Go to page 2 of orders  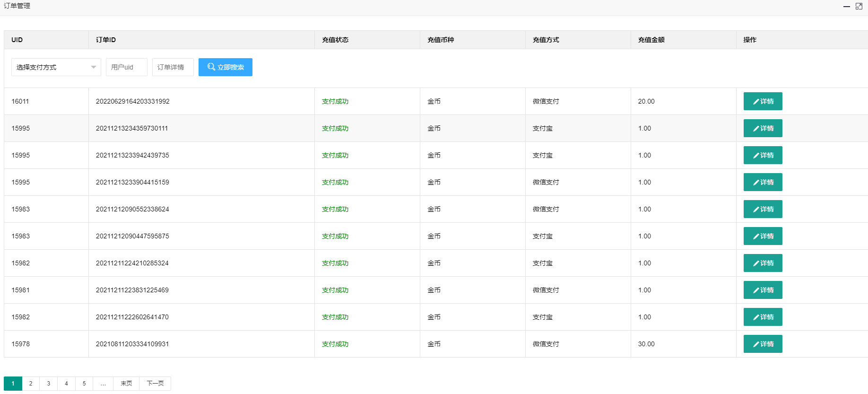pos(31,384)
